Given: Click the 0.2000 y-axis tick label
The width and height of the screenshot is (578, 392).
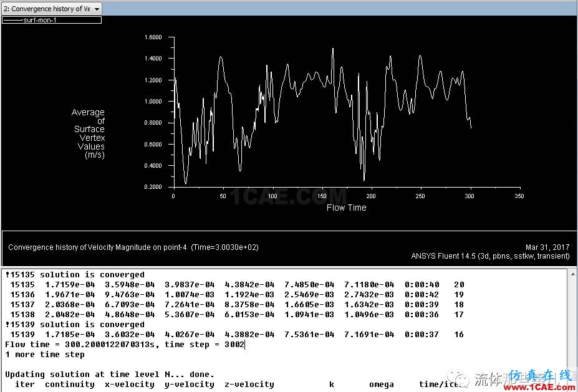Looking at the screenshot, I should coord(153,187).
